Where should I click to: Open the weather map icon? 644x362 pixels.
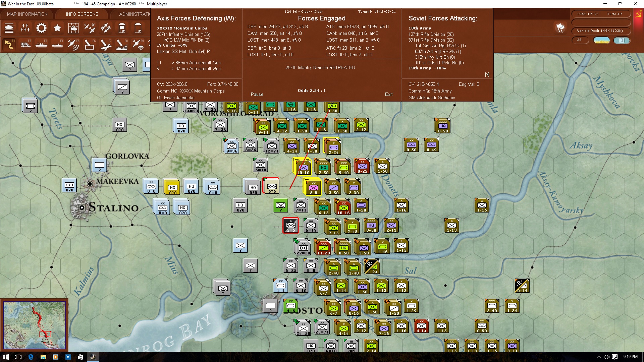[x=73, y=28]
